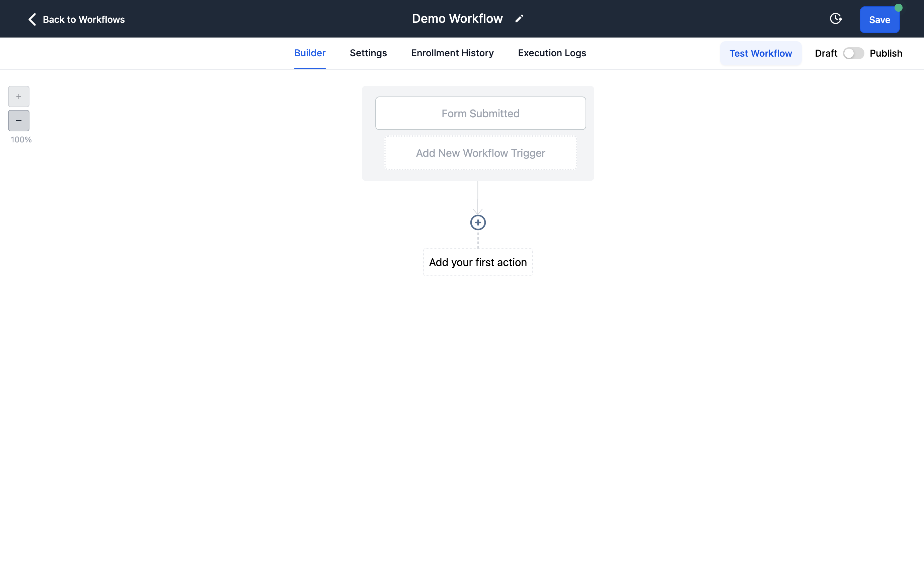The height and width of the screenshot is (581, 924).
Task: Click the Test Workflow button
Action: tap(761, 53)
